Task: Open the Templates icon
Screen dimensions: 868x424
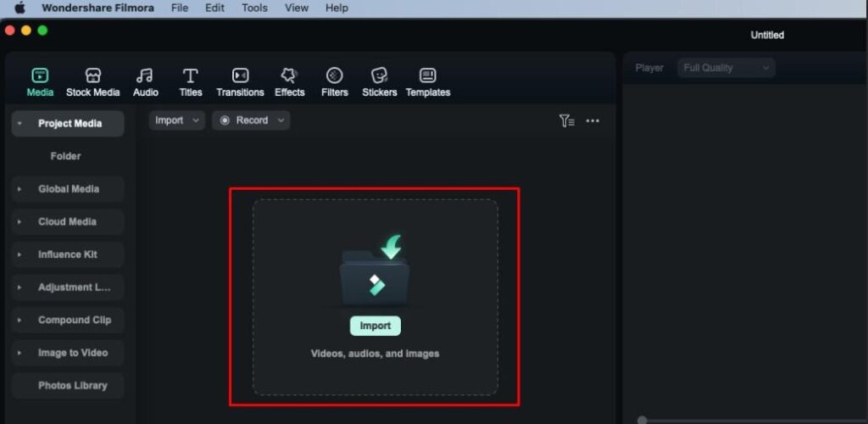Action: [428, 76]
